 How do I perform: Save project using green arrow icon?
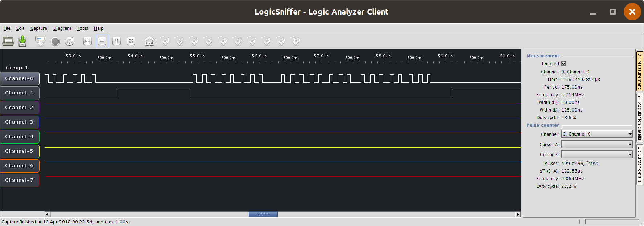tap(22, 41)
